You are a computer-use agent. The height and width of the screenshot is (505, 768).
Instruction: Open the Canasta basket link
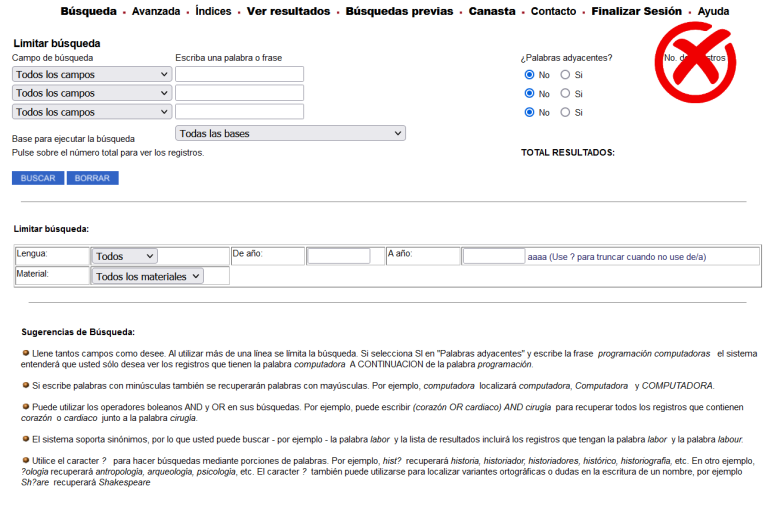point(492,11)
